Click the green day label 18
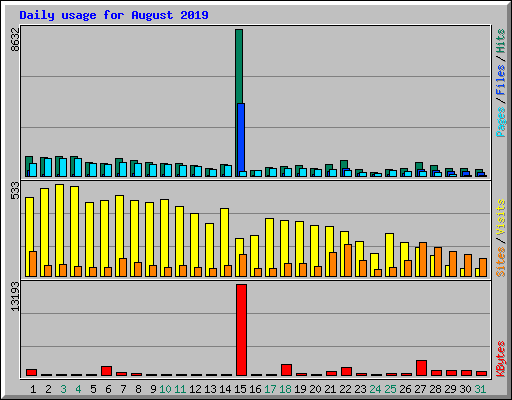Screen dimensions: 512x400 (x=285, y=389)
